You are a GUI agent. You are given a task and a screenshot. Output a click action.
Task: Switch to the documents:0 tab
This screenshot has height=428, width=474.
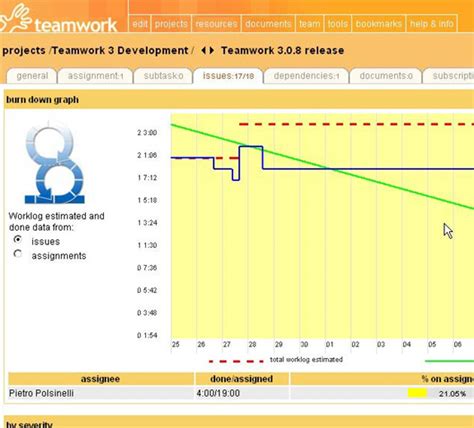(386, 76)
